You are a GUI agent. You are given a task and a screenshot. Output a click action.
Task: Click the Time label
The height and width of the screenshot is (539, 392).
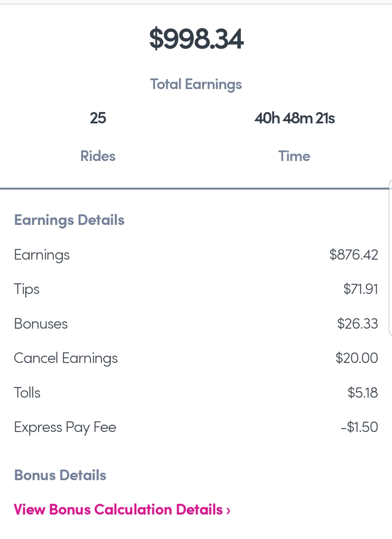pyautogui.click(x=294, y=156)
